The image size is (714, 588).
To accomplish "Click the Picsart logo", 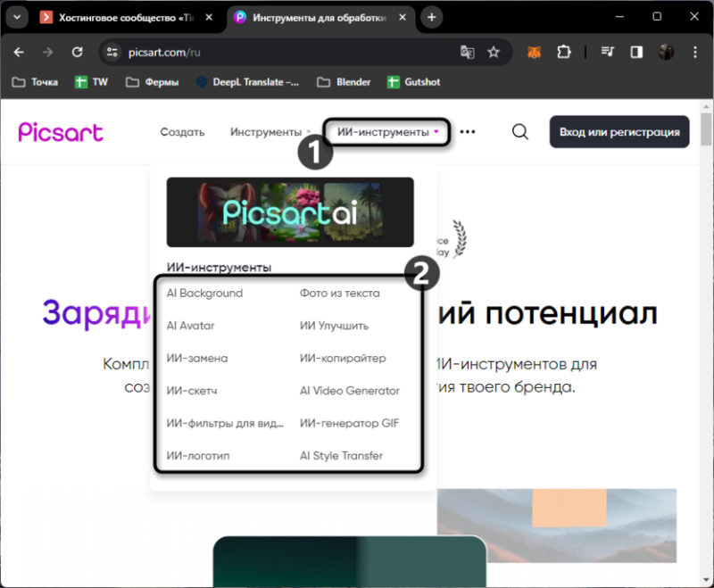I will click(x=61, y=132).
